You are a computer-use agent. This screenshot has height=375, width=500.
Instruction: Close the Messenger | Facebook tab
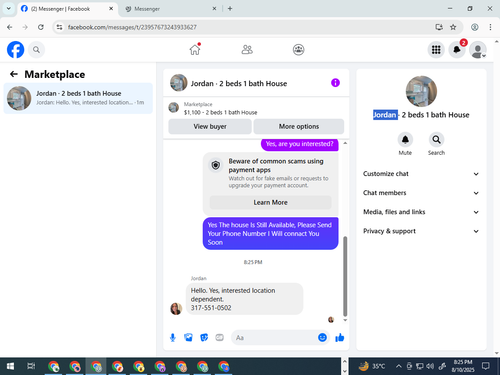point(111,9)
